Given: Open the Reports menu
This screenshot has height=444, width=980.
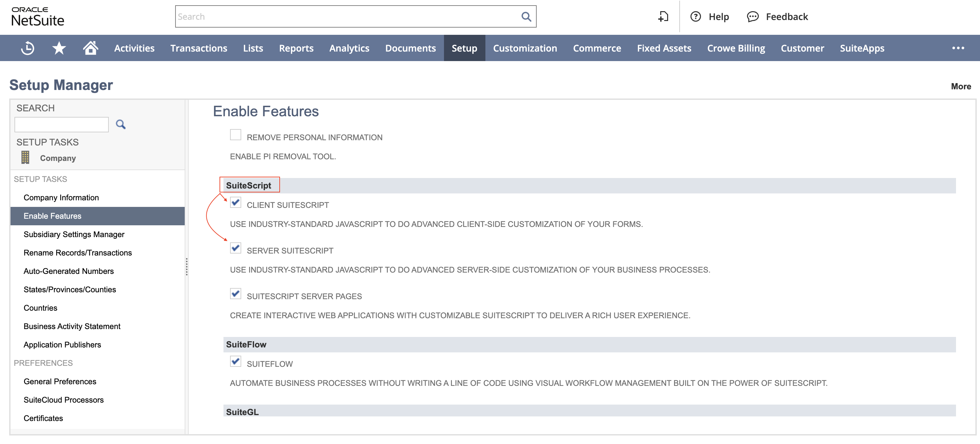Looking at the screenshot, I should click(296, 48).
